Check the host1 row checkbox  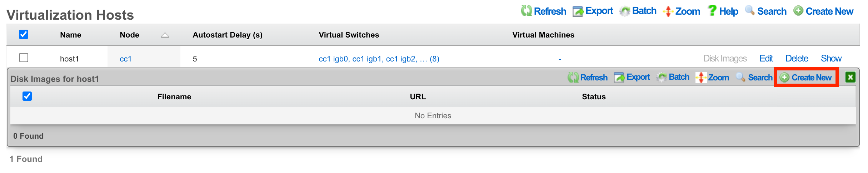[x=24, y=58]
